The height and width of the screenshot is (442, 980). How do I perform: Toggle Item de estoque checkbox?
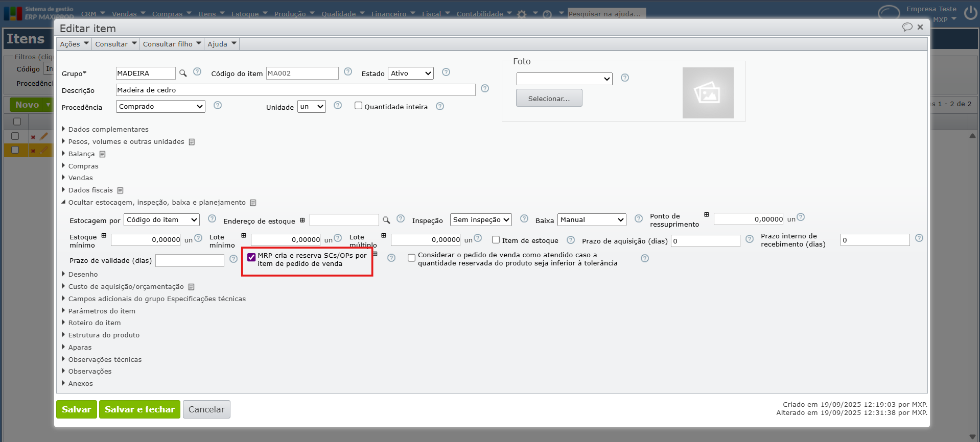(x=496, y=240)
